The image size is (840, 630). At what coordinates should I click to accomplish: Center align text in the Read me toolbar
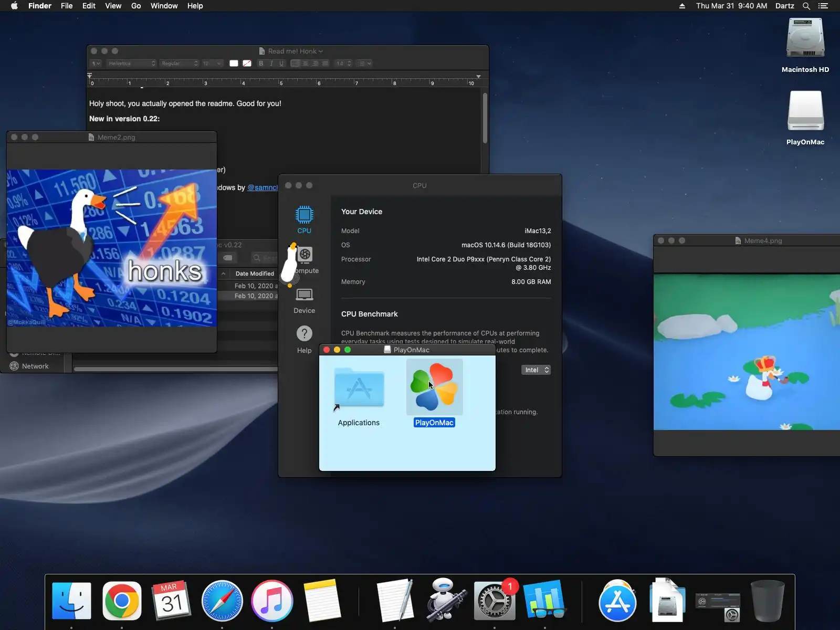coord(305,64)
